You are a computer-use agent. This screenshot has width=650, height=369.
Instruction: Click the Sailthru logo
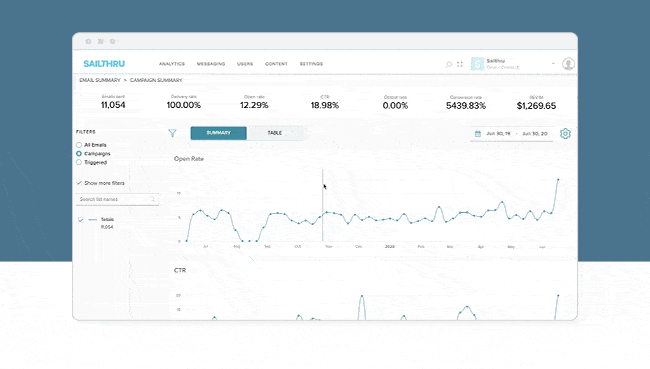(104, 63)
